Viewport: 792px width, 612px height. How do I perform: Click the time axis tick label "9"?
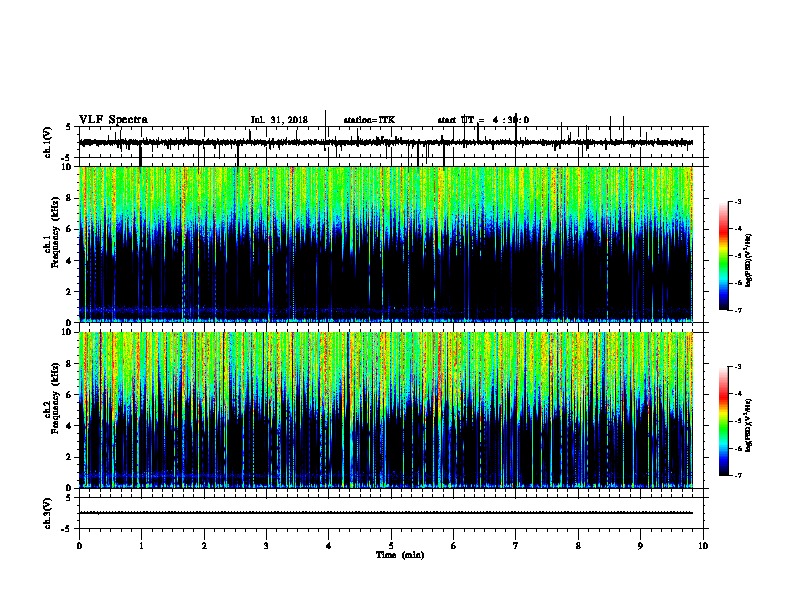(640, 546)
